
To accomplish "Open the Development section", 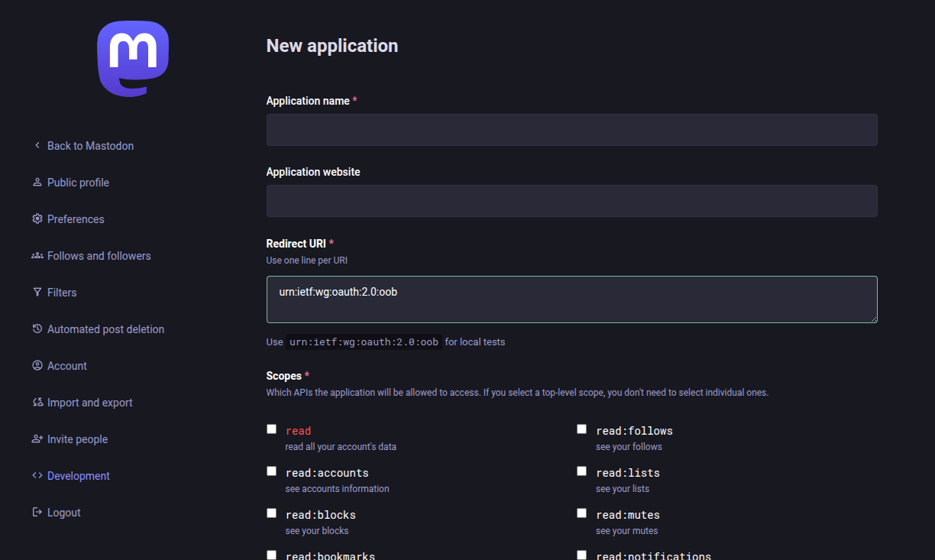I will click(78, 476).
